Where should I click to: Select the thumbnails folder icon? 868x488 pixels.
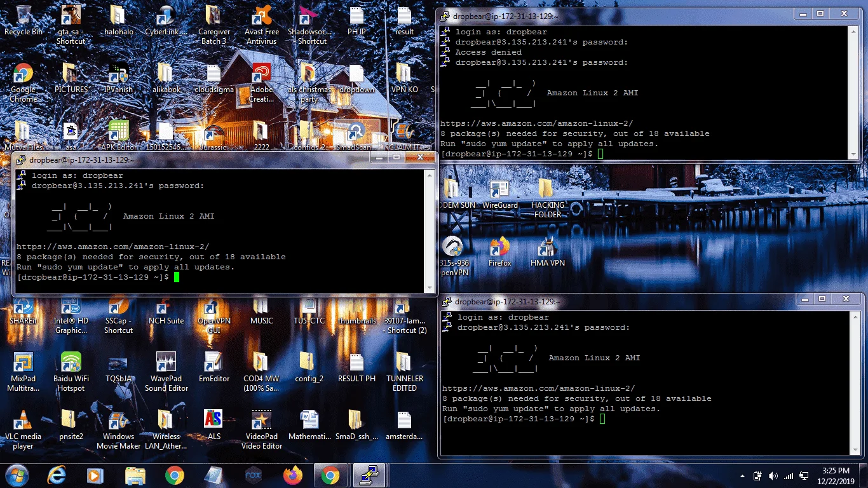356,311
